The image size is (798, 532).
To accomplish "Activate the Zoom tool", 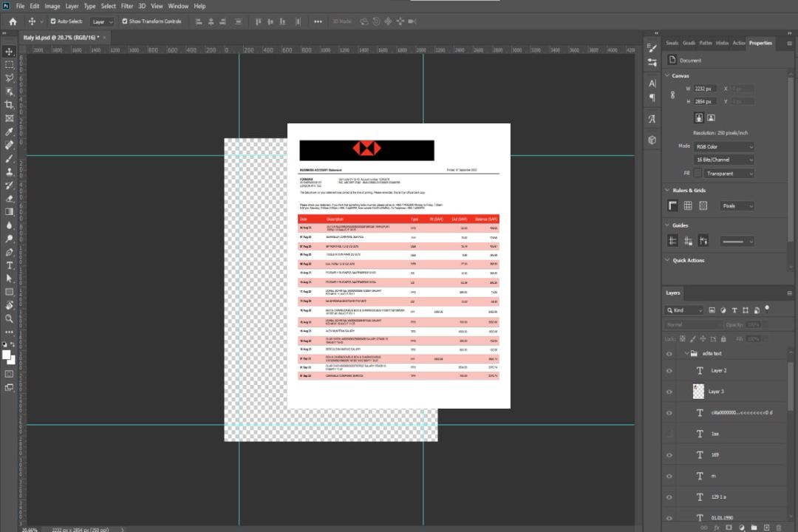I will point(10,318).
